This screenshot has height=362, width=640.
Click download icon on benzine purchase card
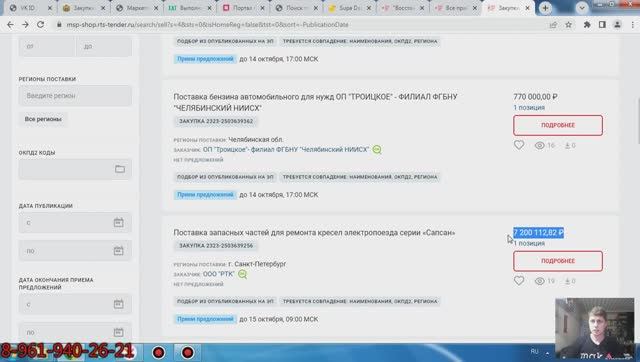[x=567, y=145]
